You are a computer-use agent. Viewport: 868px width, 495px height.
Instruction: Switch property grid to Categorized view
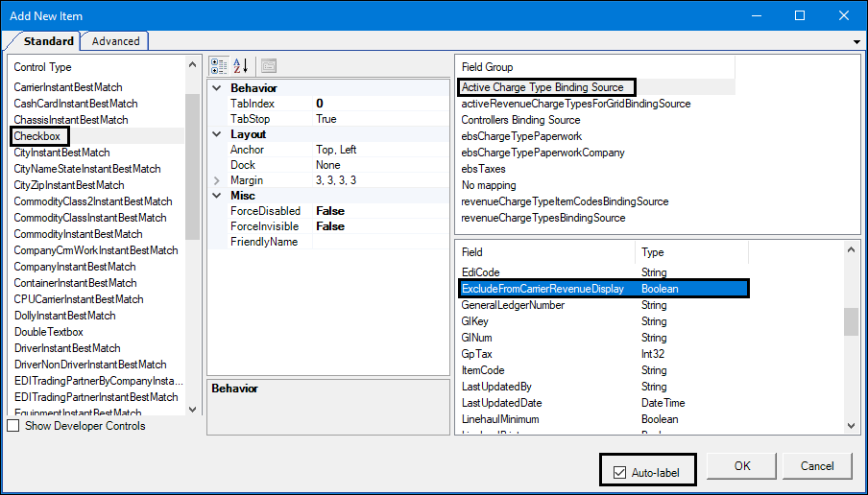pos(219,66)
